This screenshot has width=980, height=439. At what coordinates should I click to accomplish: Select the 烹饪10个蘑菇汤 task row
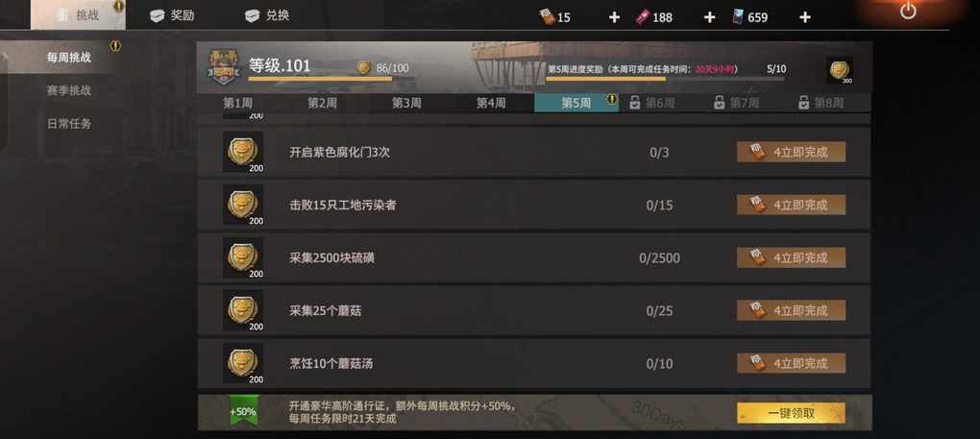pyautogui.click(x=534, y=363)
